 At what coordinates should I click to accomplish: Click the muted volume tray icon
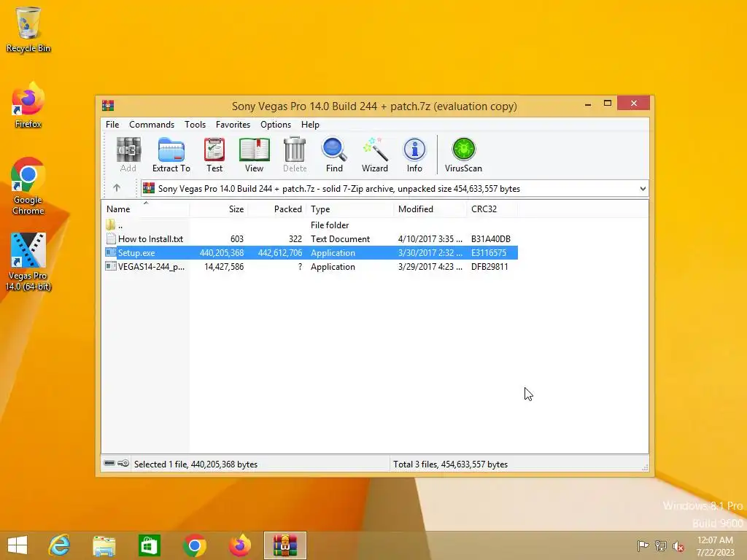(678, 545)
